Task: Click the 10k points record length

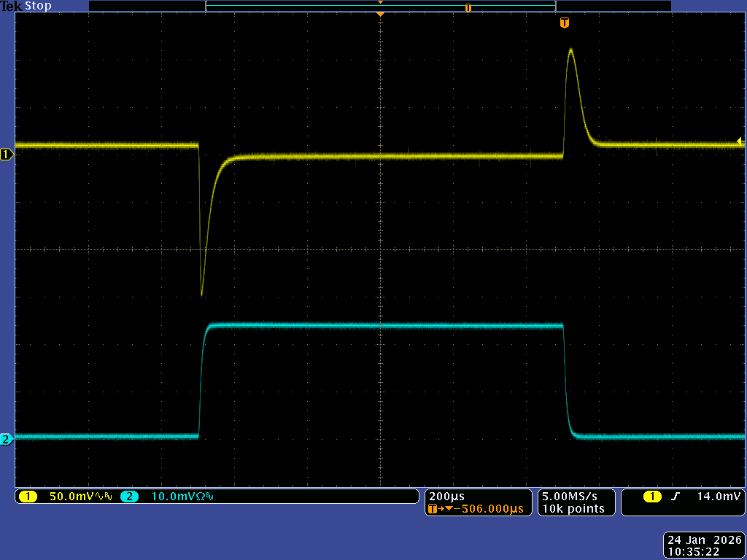Action: coord(573,508)
